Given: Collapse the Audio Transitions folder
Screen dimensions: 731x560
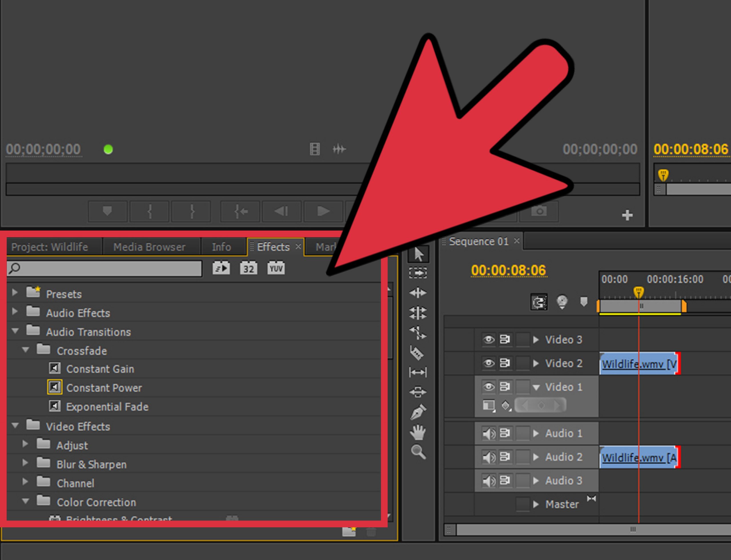Looking at the screenshot, I should (x=15, y=331).
